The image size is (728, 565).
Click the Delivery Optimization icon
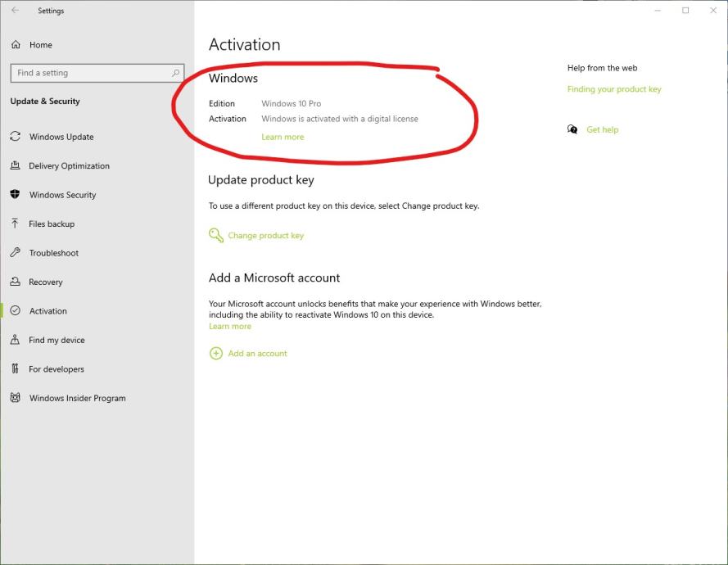15,165
